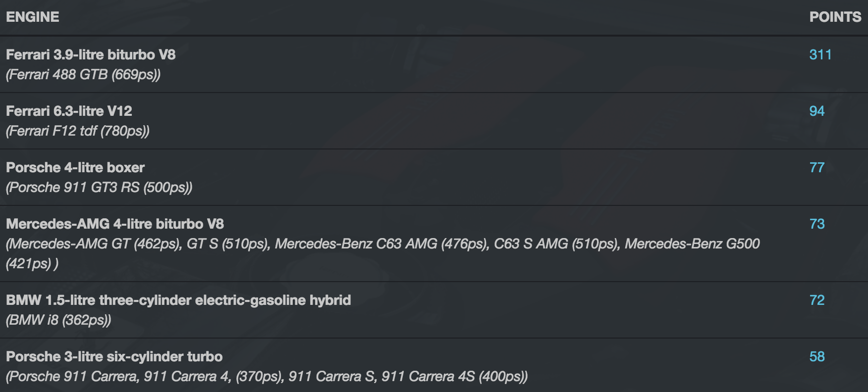Click the 77 points value
868x392 pixels.
(x=817, y=167)
